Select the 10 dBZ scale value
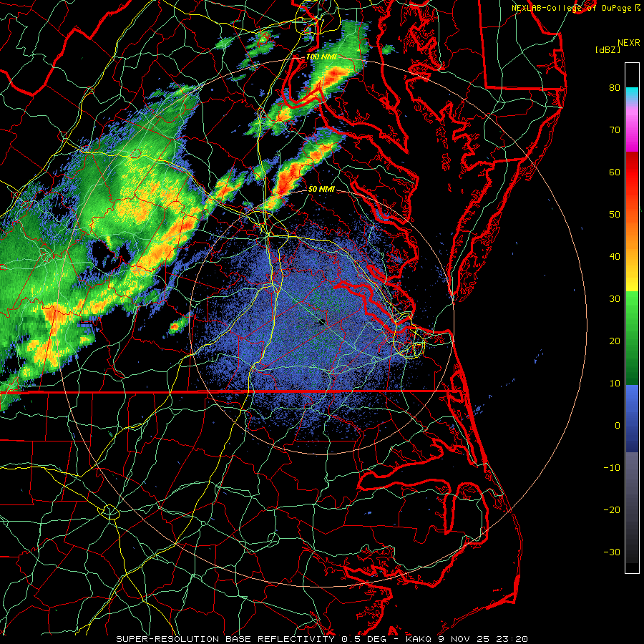Screen dimensions: 644x644 [615, 384]
